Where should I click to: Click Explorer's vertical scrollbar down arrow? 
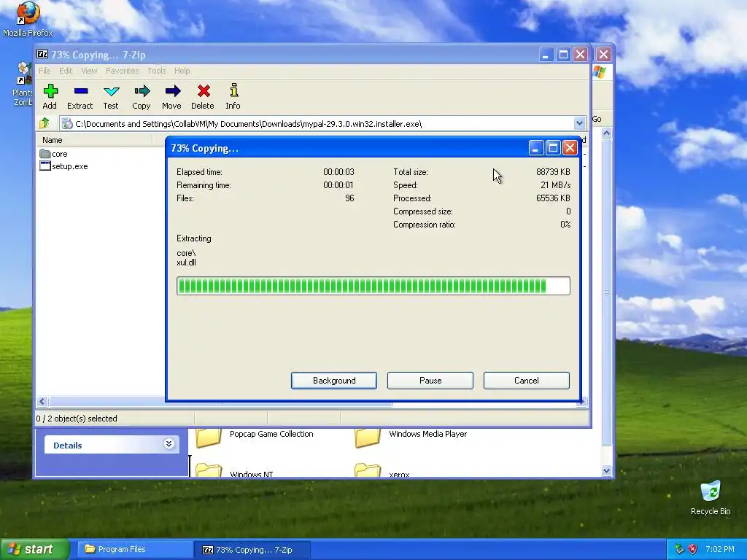click(x=606, y=470)
